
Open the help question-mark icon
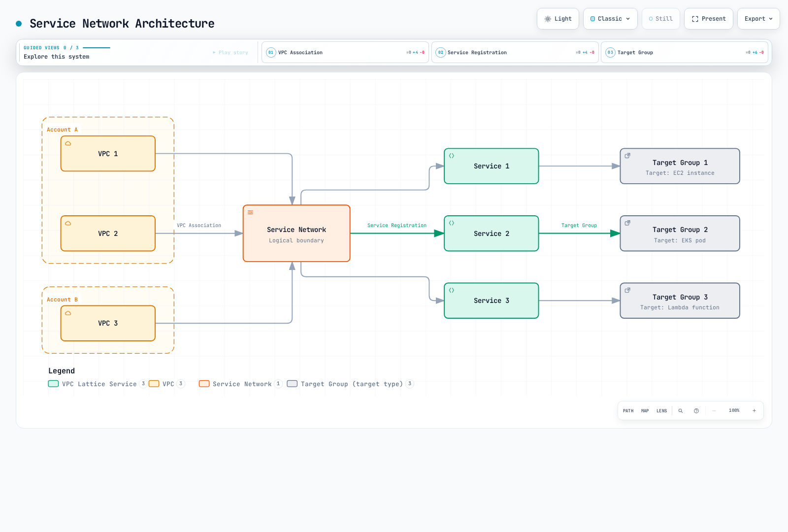tap(696, 411)
